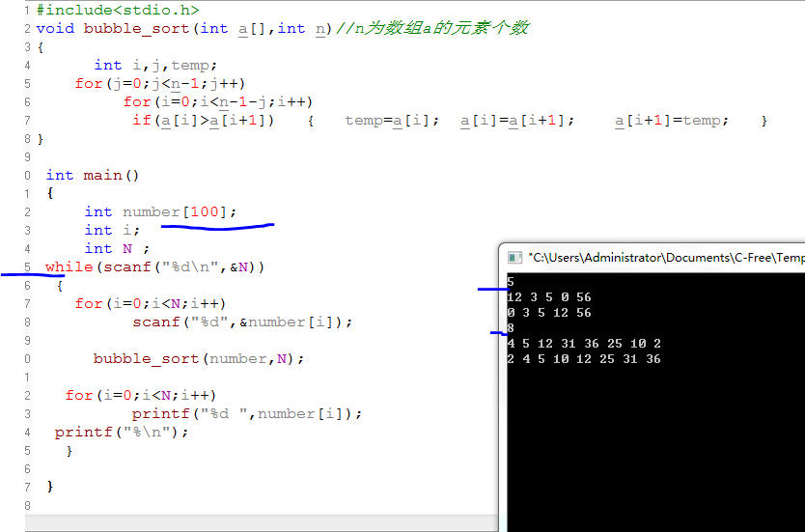Click the call "bubble_sort(number,N);"
Viewport: 805px width, 532px height.
(x=199, y=358)
